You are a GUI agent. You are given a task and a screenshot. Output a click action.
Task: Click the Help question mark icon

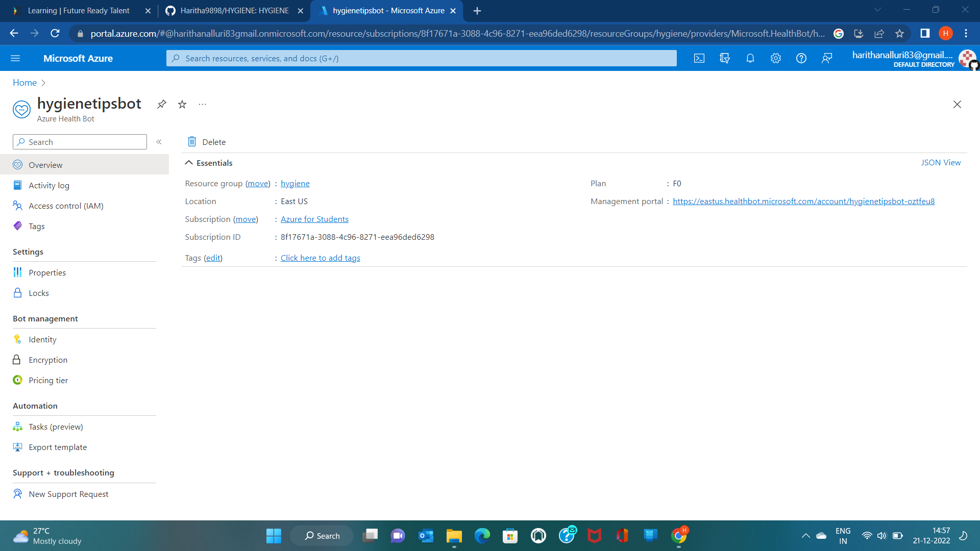coord(801,59)
